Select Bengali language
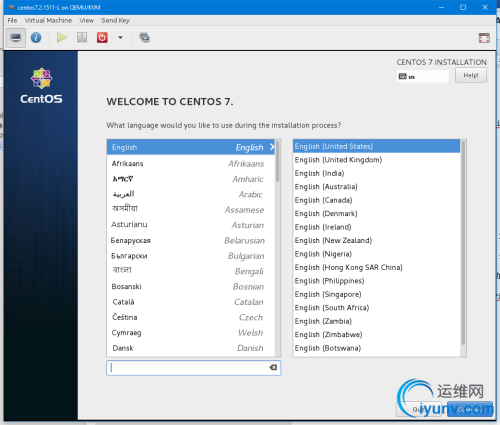Image resolution: width=500 pixels, height=425 pixels. [191, 271]
